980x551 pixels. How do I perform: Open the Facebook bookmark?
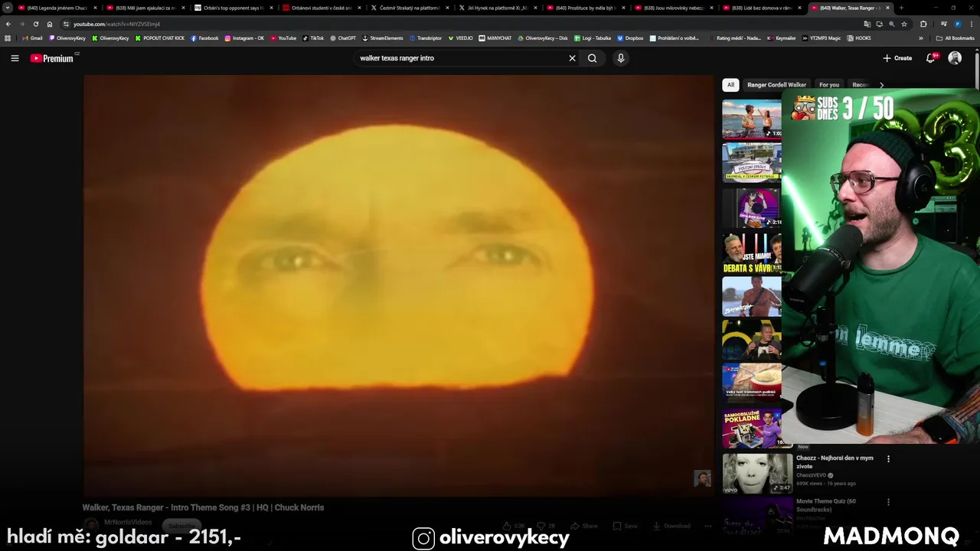pyautogui.click(x=204, y=37)
